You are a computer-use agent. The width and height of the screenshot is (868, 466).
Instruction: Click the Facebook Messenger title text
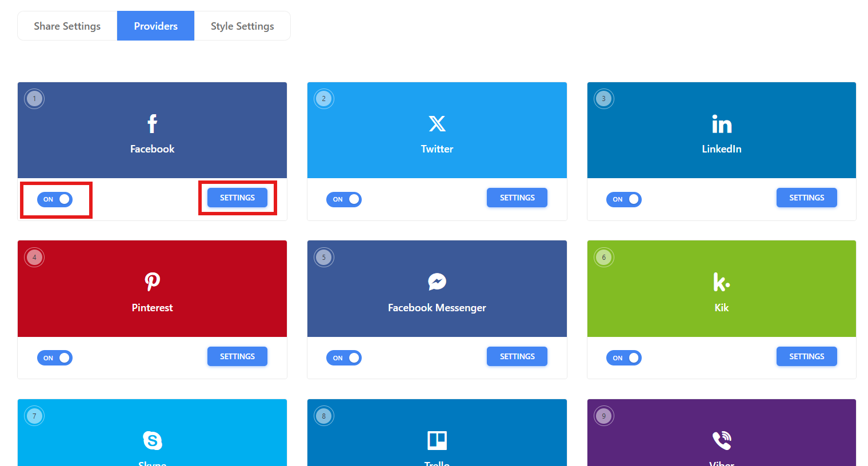tap(437, 308)
